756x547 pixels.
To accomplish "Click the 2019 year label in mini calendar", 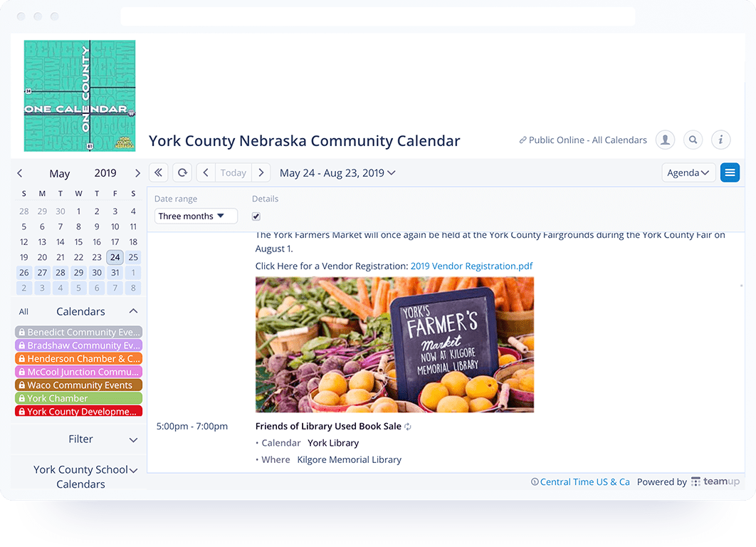I will (105, 173).
